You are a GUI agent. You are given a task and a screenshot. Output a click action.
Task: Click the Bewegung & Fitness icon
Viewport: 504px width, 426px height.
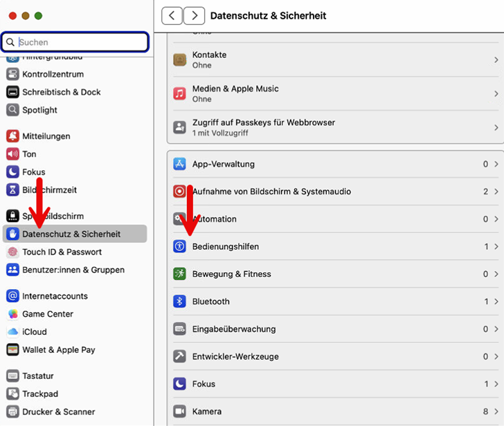click(x=180, y=274)
